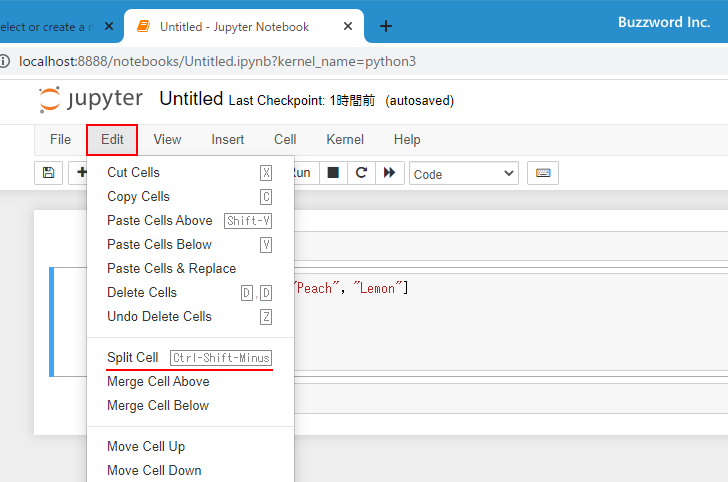Open the cell type Code dropdown
This screenshot has width=728, height=482.
[464, 173]
